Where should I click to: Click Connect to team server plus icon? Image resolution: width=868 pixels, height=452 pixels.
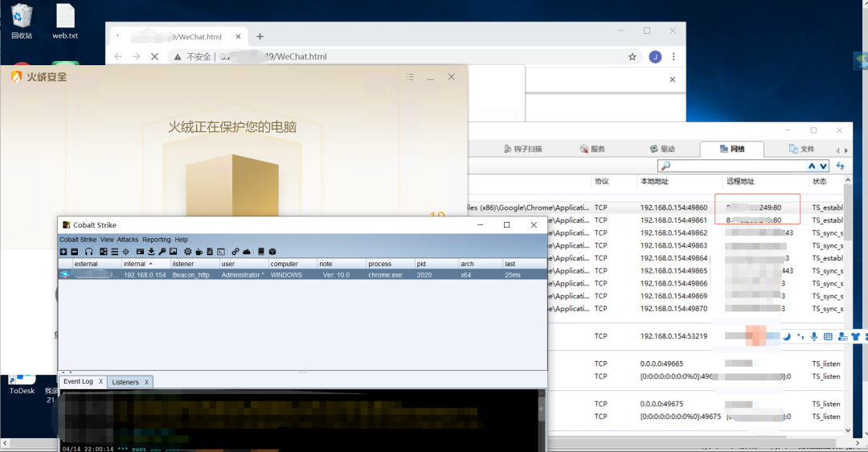click(x=63, y=252)
